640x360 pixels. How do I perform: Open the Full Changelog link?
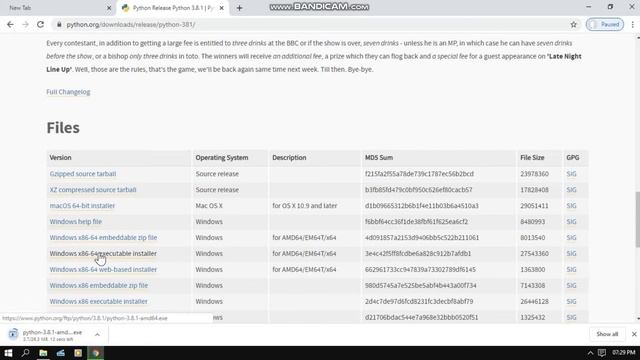[68, 92]
